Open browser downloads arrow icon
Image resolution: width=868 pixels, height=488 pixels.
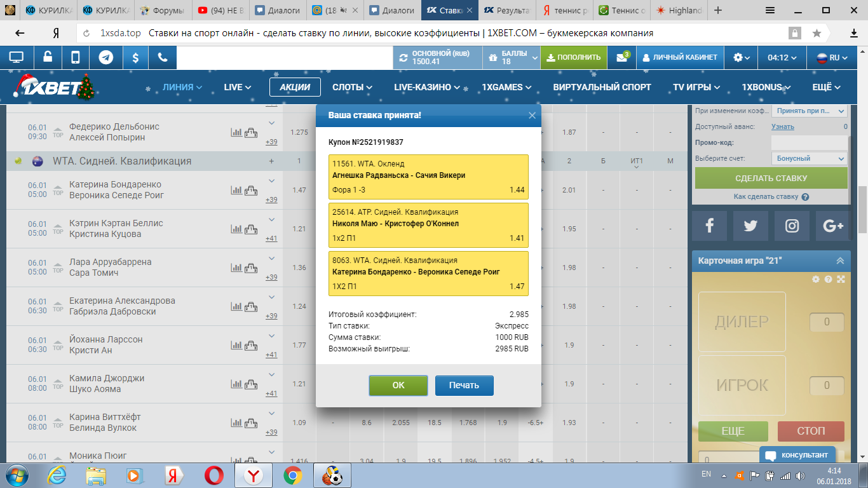point(854,33)
